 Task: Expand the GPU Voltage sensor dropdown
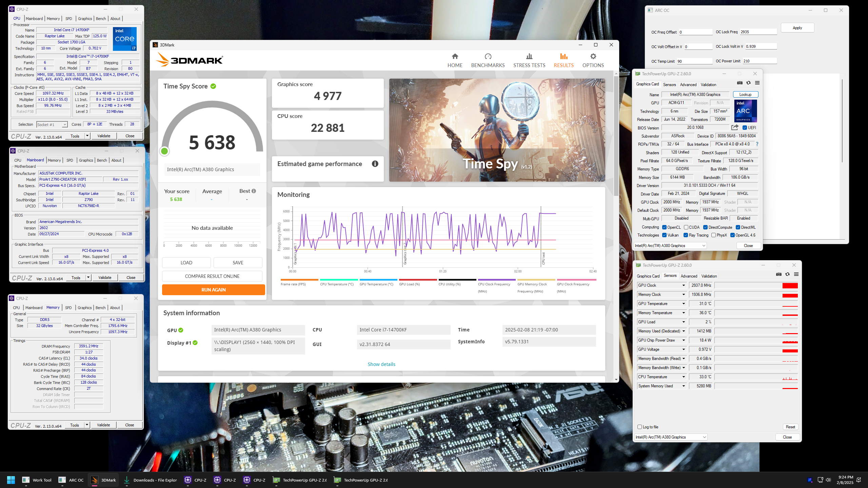[x=684, y=349]
